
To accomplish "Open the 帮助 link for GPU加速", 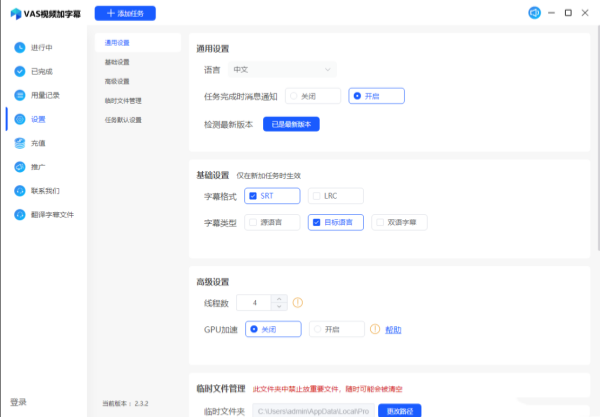I will [x=393, y=329].
